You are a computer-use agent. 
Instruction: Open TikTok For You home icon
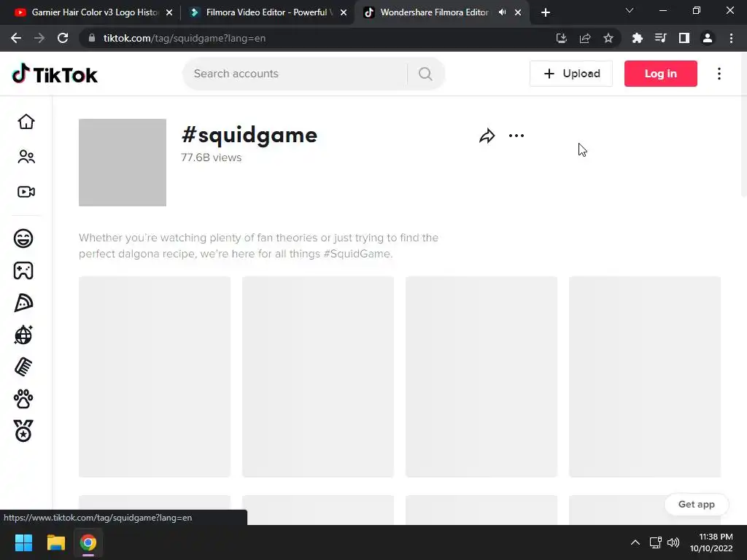[x=26, y=122]
